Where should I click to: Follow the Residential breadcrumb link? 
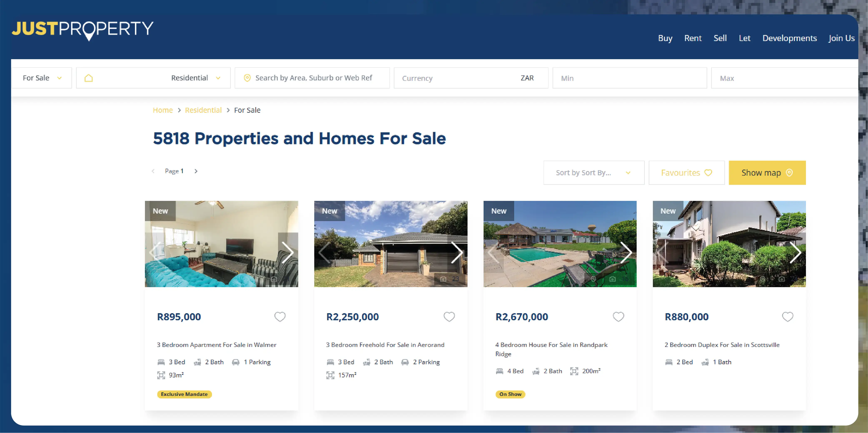point(203,110)
